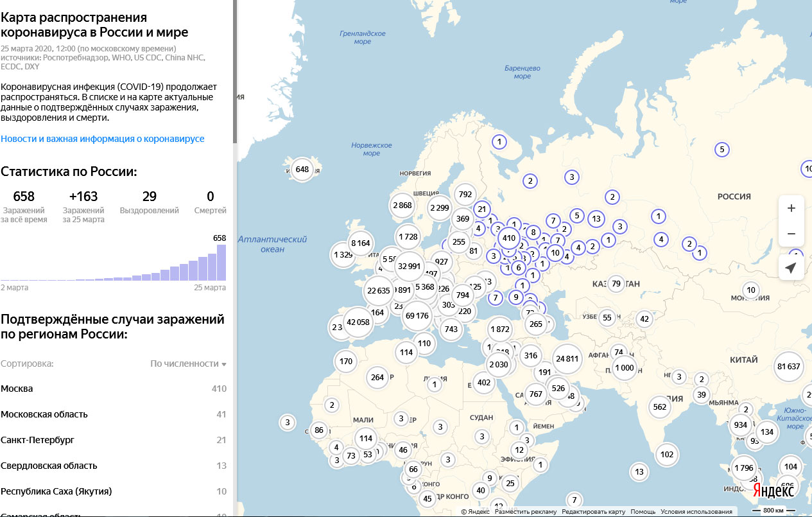Click the last bar of the infections chart

(x=221, y=263)
